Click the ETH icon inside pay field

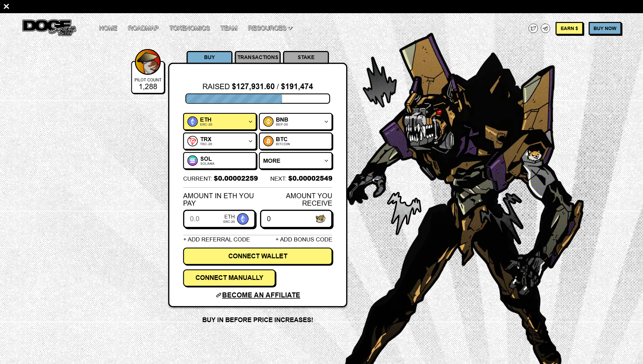243,219
